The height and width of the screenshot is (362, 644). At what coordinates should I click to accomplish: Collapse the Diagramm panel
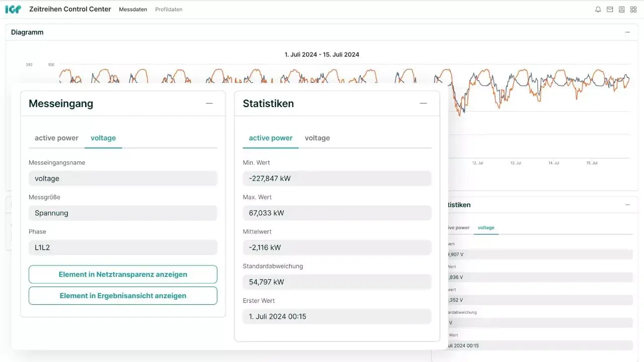627,32
